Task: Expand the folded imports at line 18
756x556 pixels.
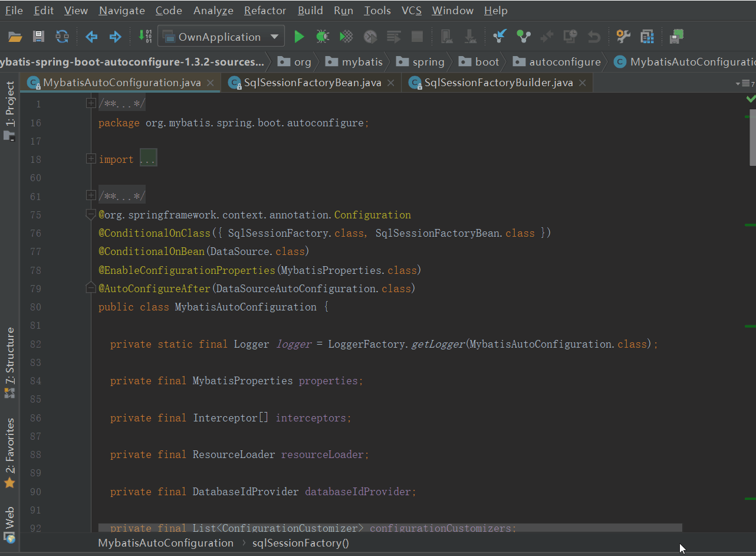Action: point(91,159)
